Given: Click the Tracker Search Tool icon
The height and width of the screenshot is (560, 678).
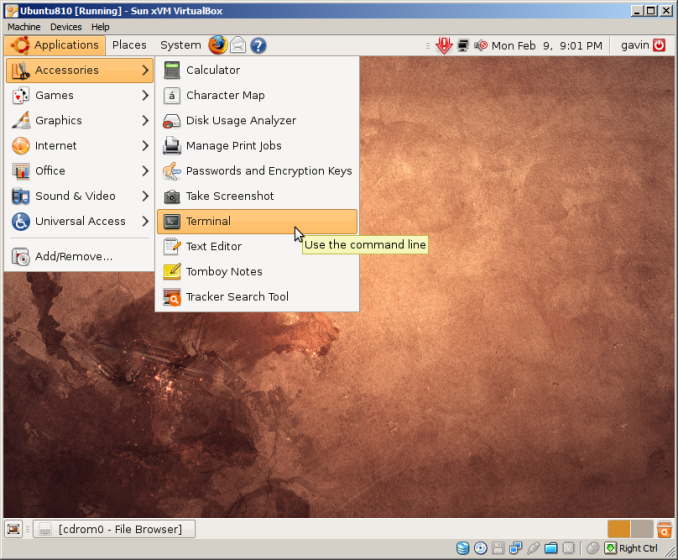Looking at the screenshot, I should click(x=172, y=297).
